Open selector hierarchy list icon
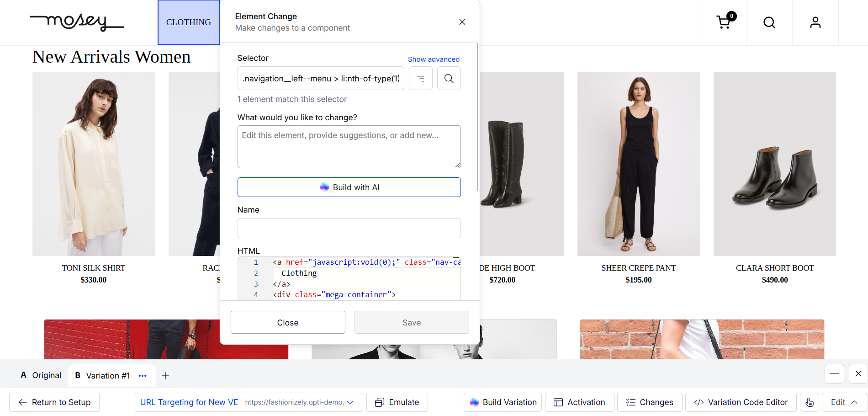This screenshot has height=416, width=868. pyautogui.click(x=420, y=79)
